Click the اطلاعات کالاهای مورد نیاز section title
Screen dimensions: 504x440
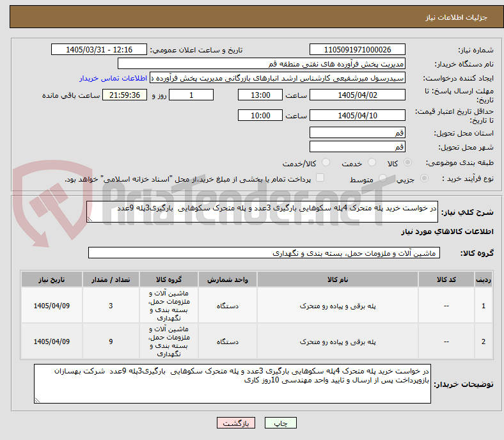click(447, 232)
